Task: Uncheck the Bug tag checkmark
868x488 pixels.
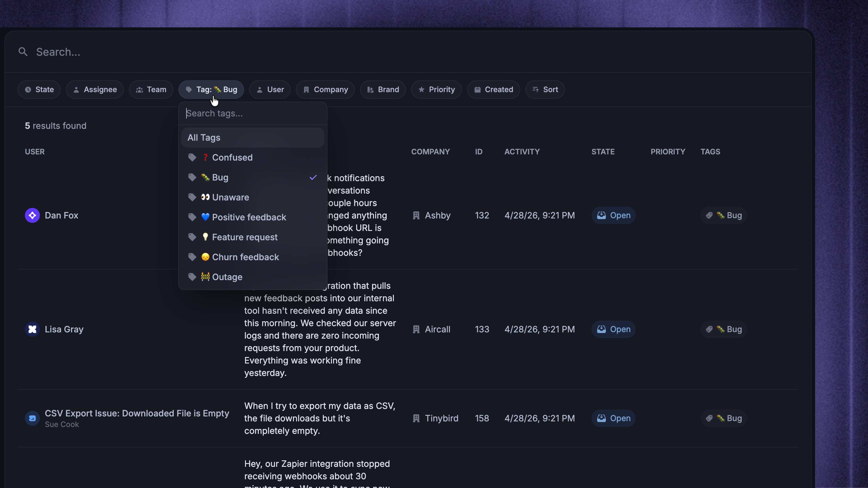Action: point(313,177)
